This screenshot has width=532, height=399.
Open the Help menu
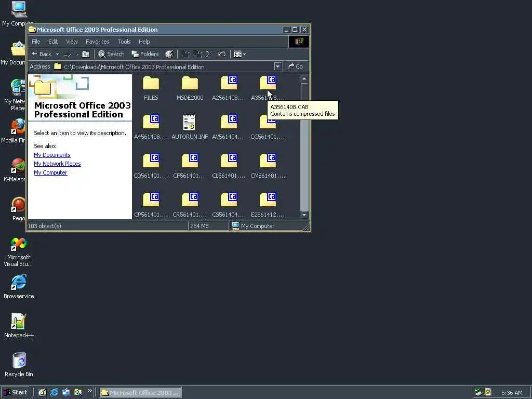pyautogui.click(x=144, y=42)
